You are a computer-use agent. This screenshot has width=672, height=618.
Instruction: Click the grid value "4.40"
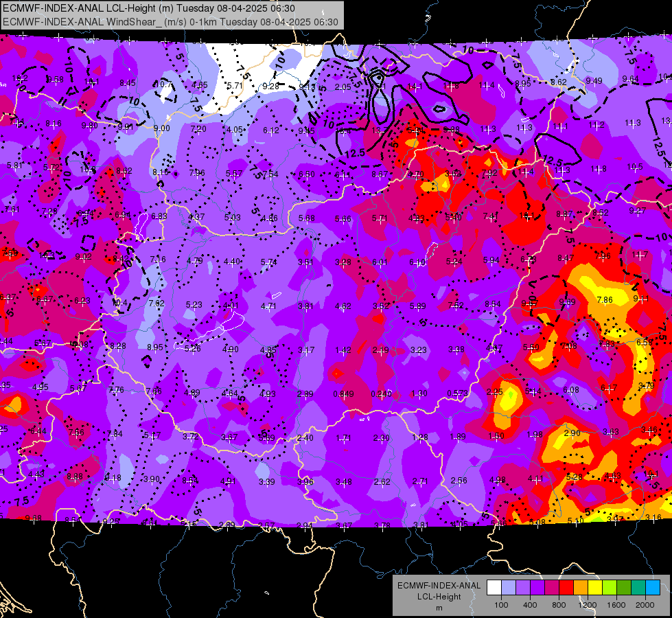click(x=232, y=261)
